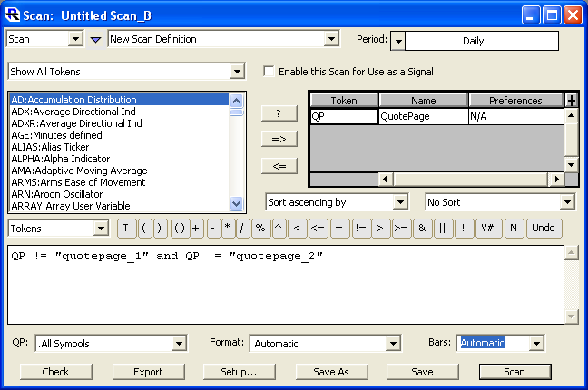Insert the exclamation ! operator
Viewport: 588px width, 390px height.
[463, 229]
